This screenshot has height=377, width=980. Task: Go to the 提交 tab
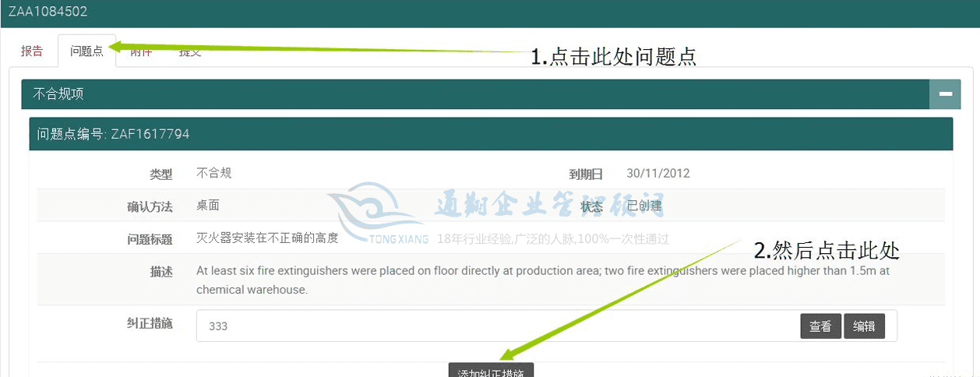[x=190, y=52]
